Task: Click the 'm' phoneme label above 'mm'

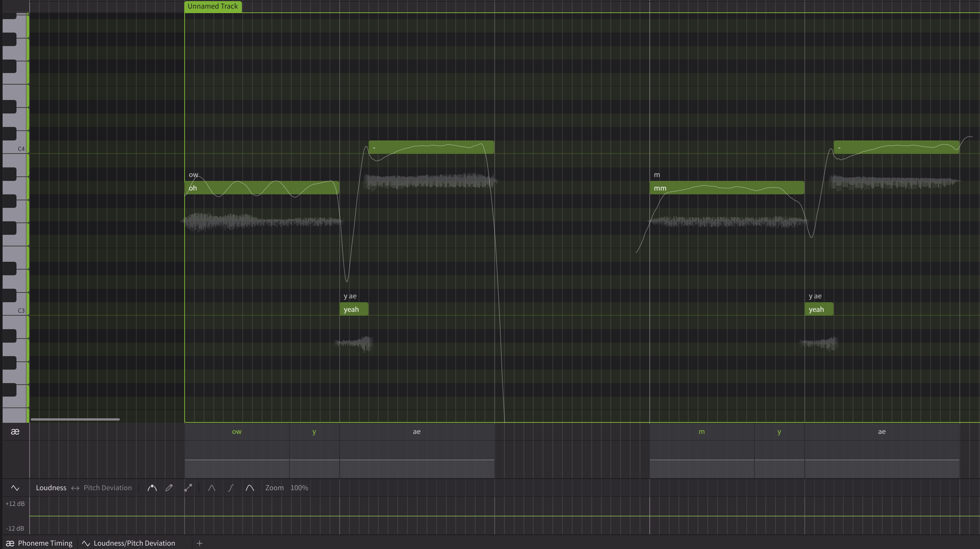Action: click(657, 175)
